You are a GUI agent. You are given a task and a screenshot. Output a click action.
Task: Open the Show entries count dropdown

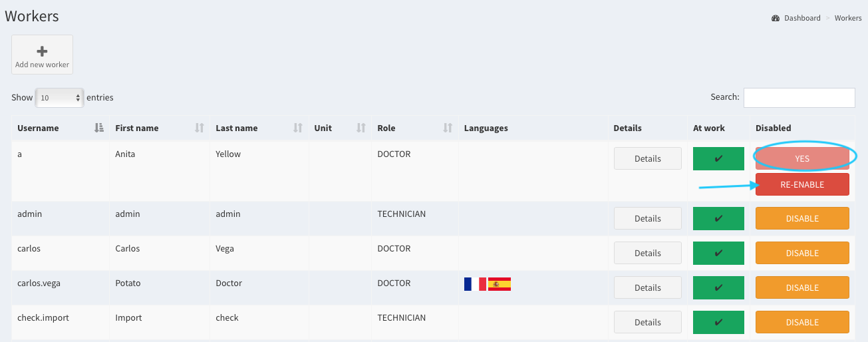point(59,98)
